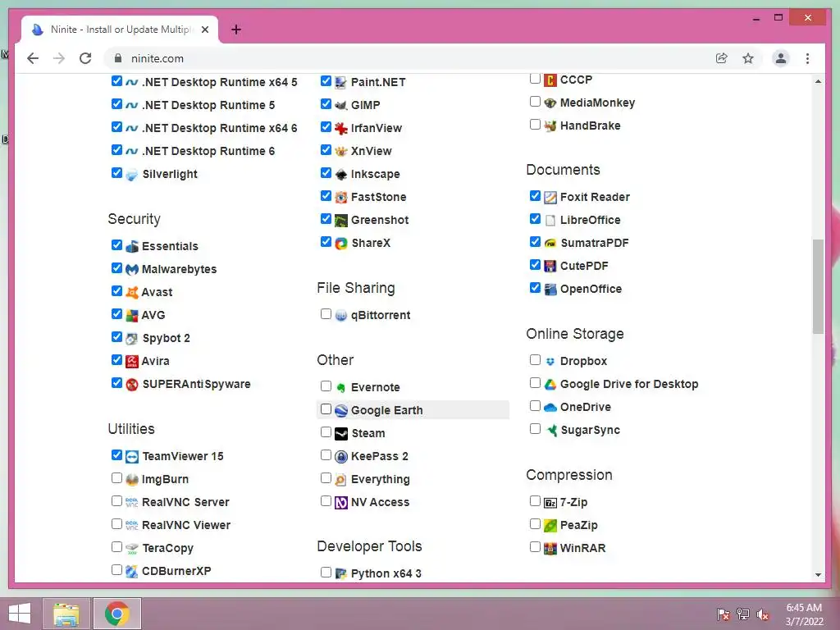Click the Chrome taskbar icon
Image resolution: width=840 pixels, height=630 pixels.
tap(117, 614)
